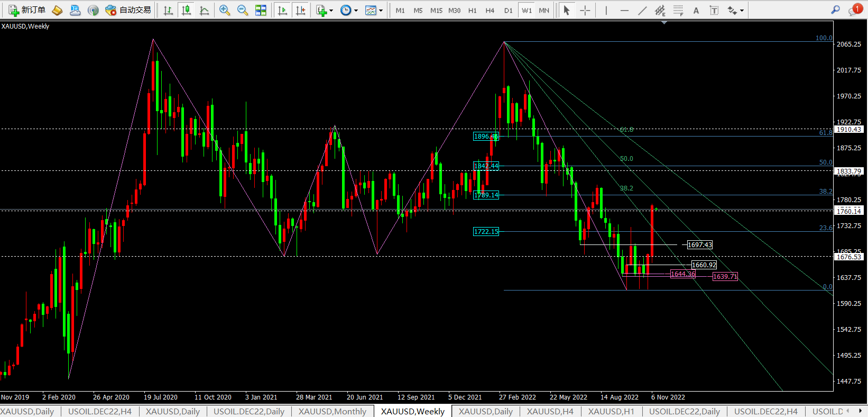Open the search magnifier icon
This screenshot has width=868, height=417.
pos(835,10)
